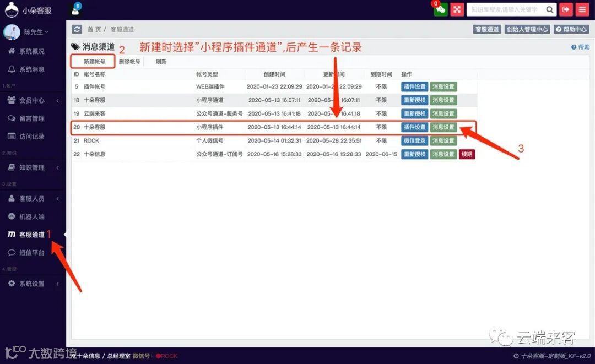
Task: Click the red logout icon
Action: (566, 9)
